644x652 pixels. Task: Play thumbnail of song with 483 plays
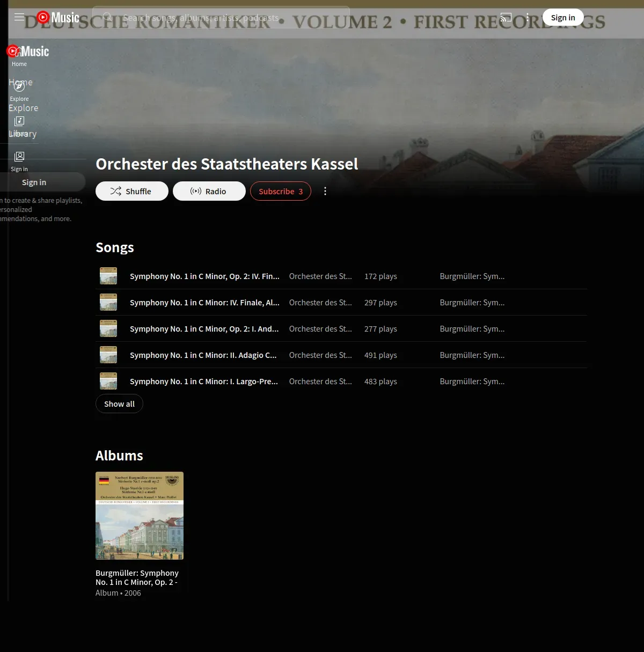coord(108,381)
